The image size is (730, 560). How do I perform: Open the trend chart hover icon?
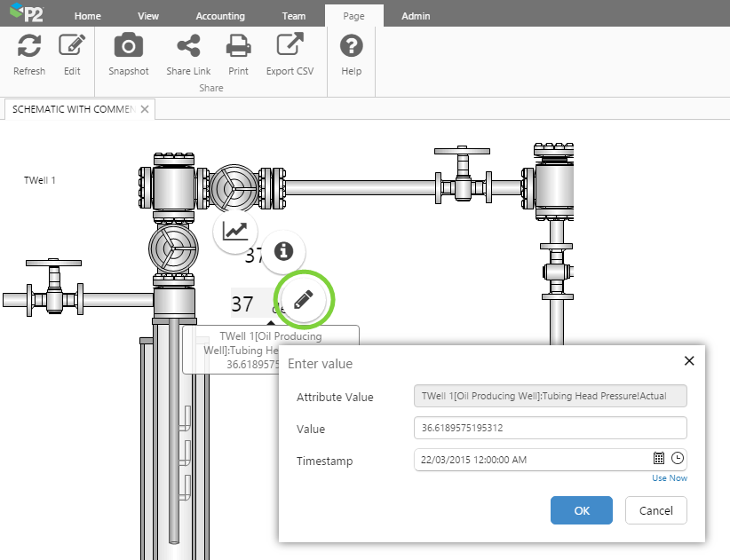pos(235,232)
